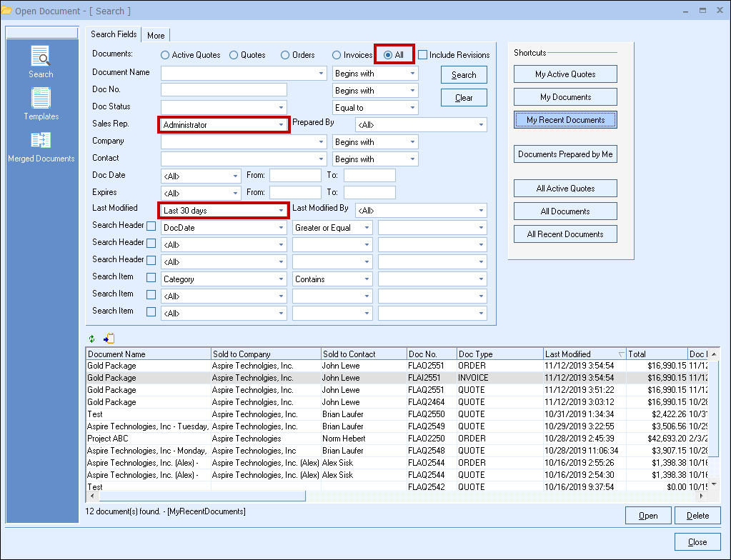Sort results by Last Modified column header
The height and width of the screenshot is (560, 731).
pos(579,354)
